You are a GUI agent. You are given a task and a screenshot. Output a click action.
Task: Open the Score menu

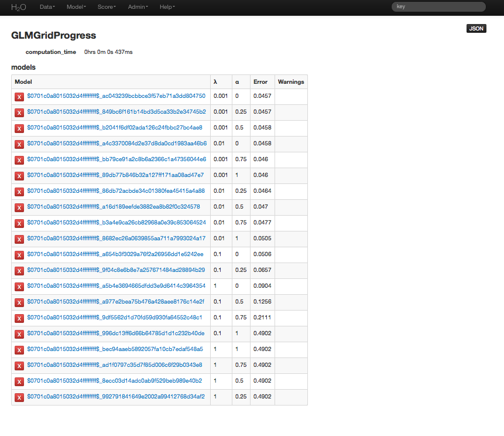click(x=107, y=7)
